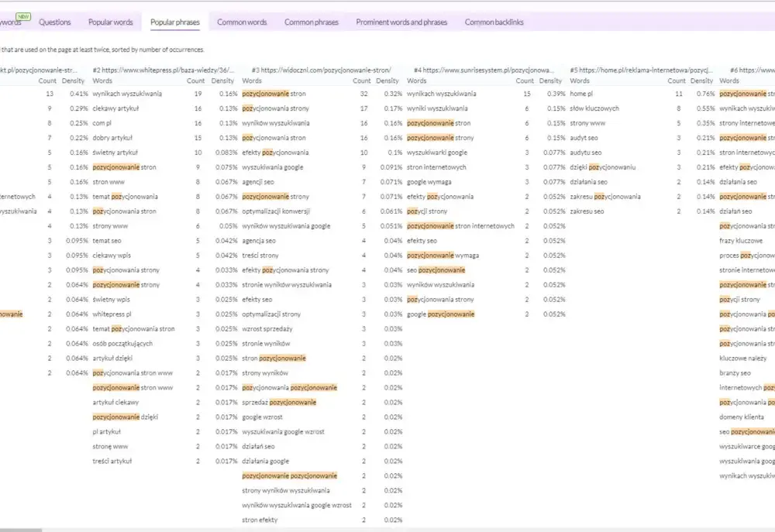Image resolution: width=775 pixels, height=532 pixels.
Task: Click the horizontal scrollbar thumb at bottom
Action: [21, 530]
